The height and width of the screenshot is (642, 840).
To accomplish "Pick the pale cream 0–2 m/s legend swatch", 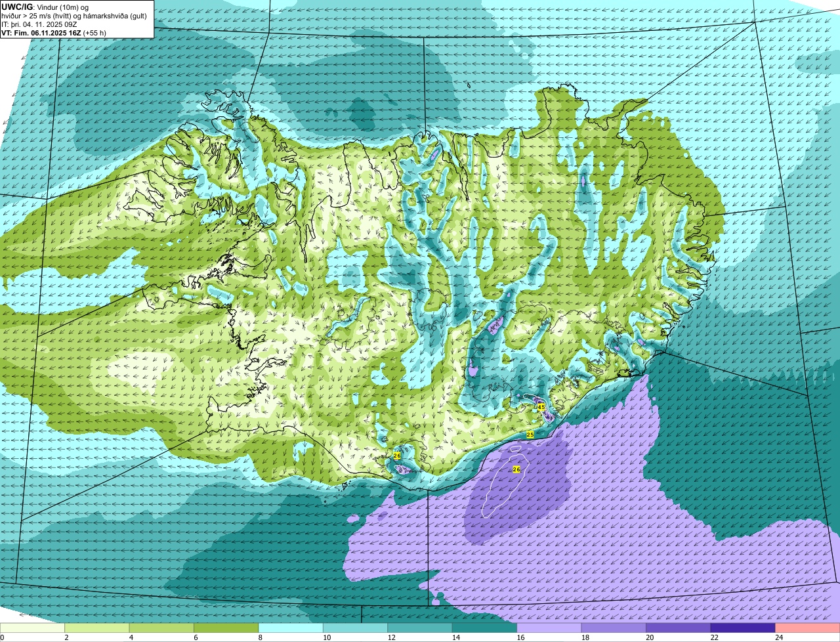I will pos(33,628).
